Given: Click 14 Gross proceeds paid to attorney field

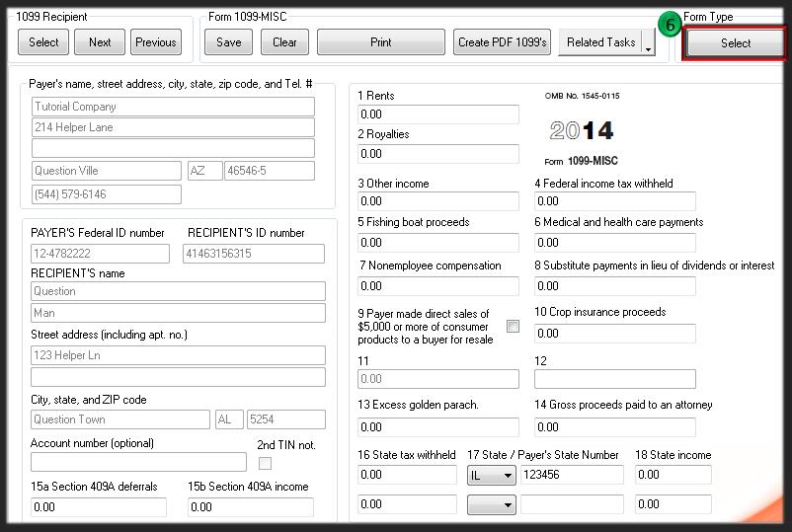Looking at the screenshot, I should [x=614, y=427].
